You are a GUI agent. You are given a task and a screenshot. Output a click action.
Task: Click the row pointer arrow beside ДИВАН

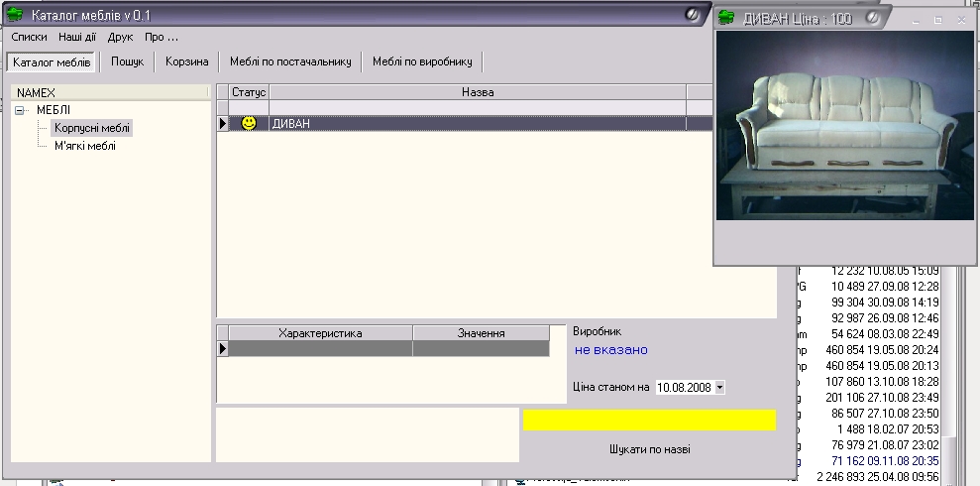pyautogui.click(x=223, y=123)
